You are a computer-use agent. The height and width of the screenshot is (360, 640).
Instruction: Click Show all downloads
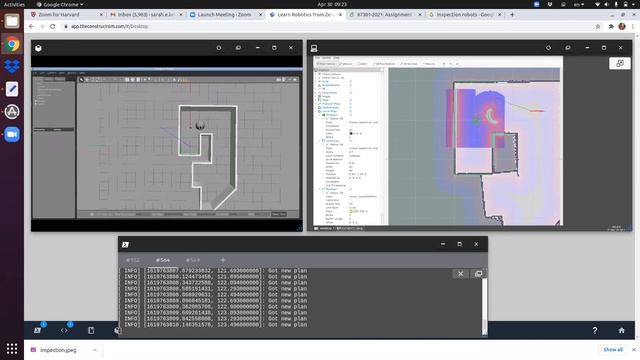pos(613,350)
